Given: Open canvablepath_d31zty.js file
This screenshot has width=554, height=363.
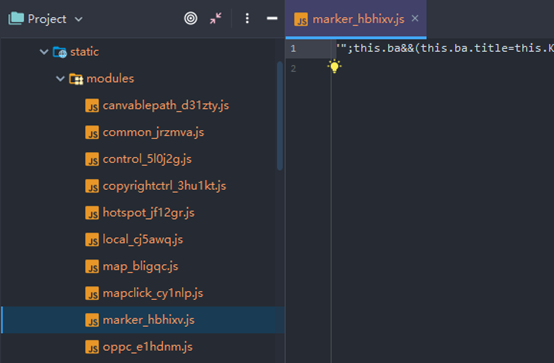Looking at the screenshot, I should pos(166,105).
